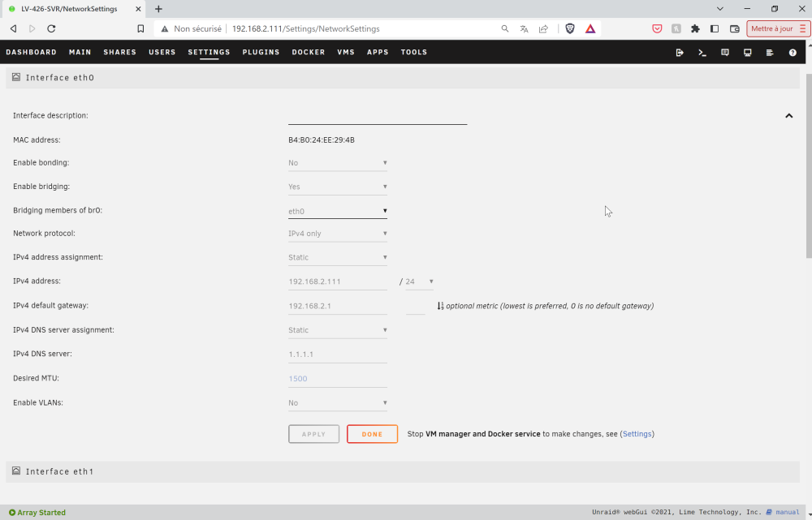Collapse eth0 settings with chevron
This screenshot has width=812, height=520.
(x=788, y=115)
